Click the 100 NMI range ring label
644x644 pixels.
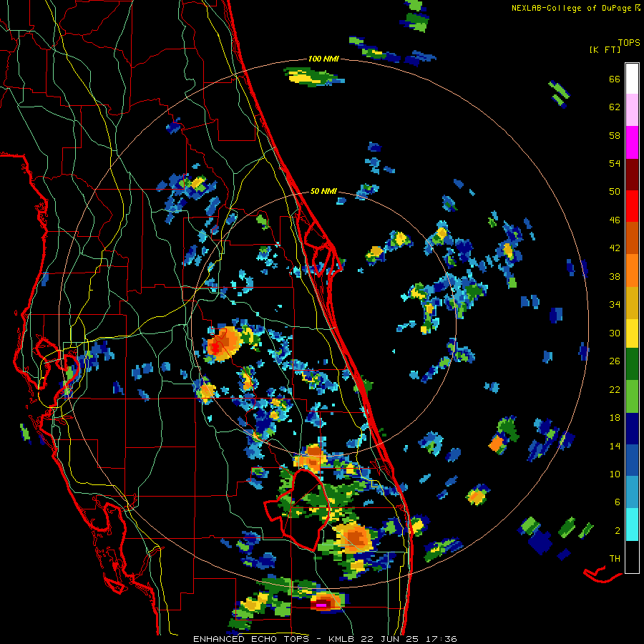pos(323,59)
